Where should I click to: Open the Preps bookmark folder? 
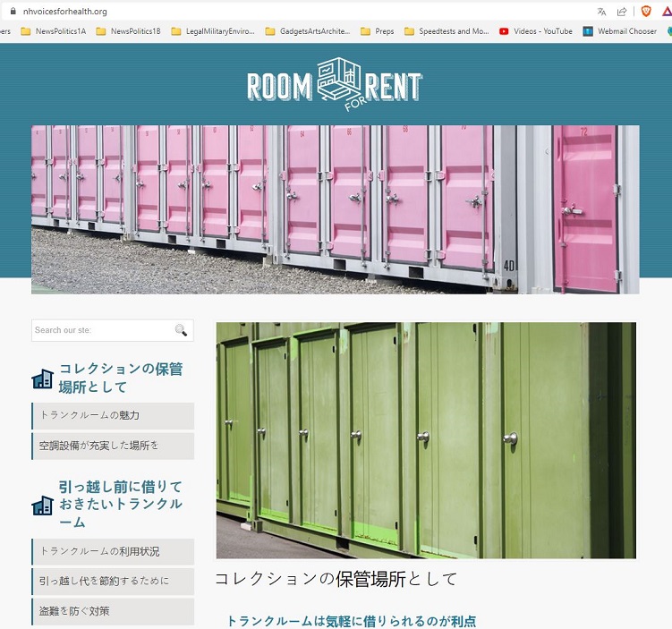(377, 31)
